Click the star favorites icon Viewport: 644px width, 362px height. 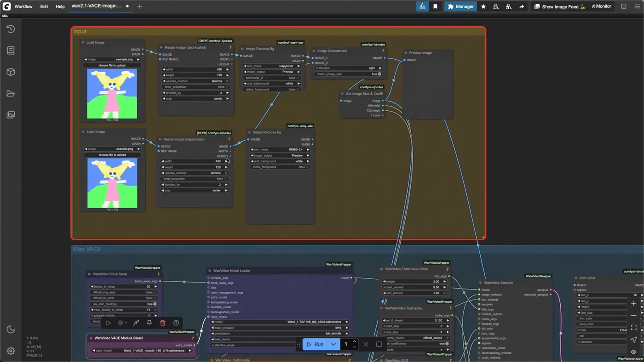(483, 6)
